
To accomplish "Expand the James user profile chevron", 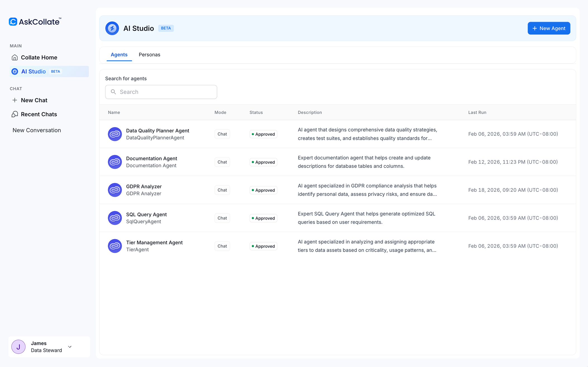I will click(x=70, y=347).
